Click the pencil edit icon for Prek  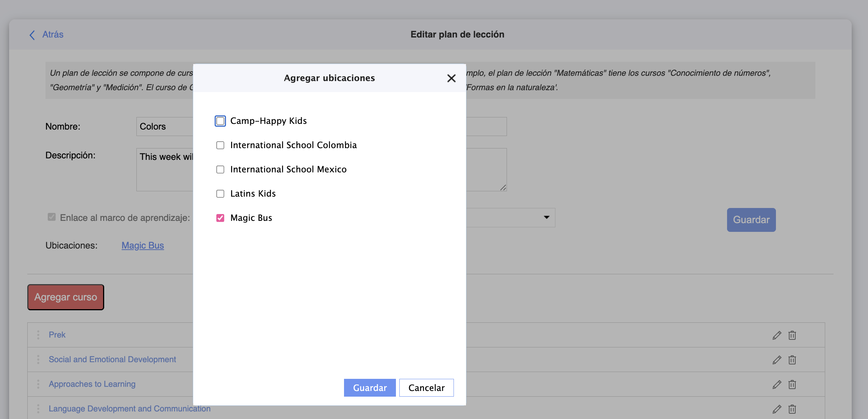(777, 335)
